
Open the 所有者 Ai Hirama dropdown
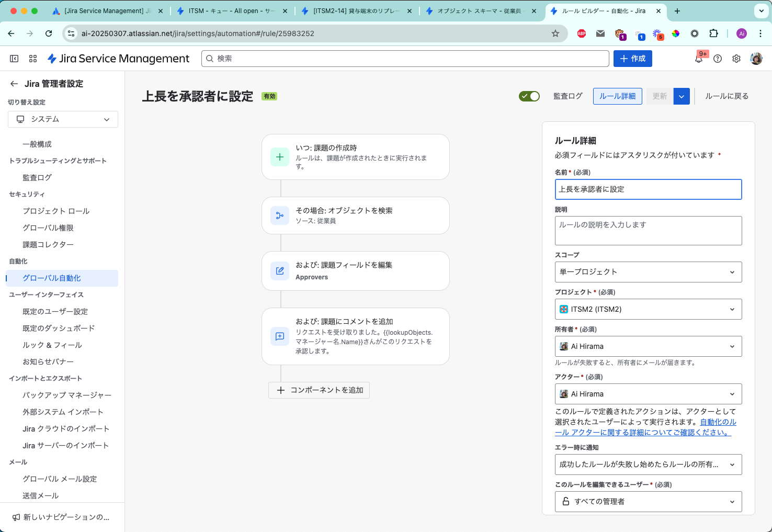(648, 346)
